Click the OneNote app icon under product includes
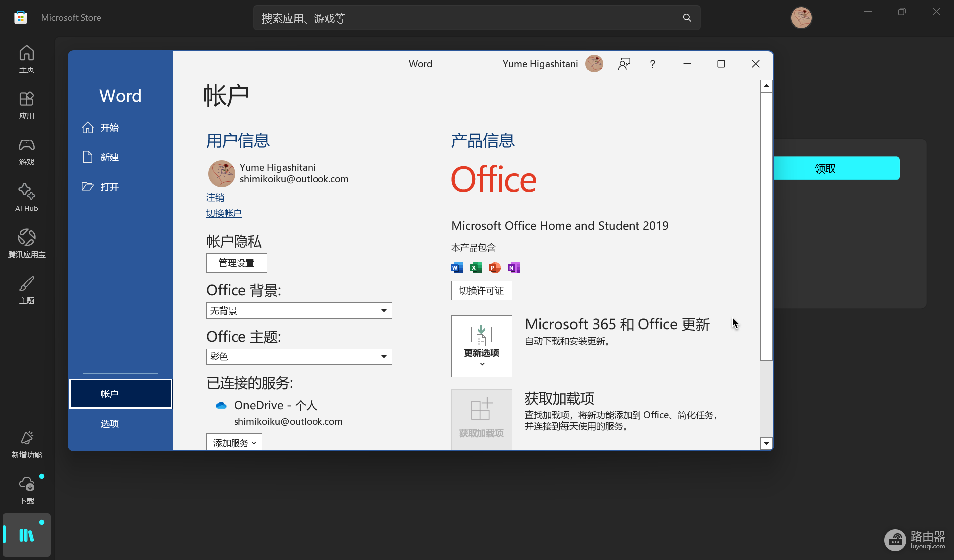Viewport: 954px width, 560px height. 514,268
